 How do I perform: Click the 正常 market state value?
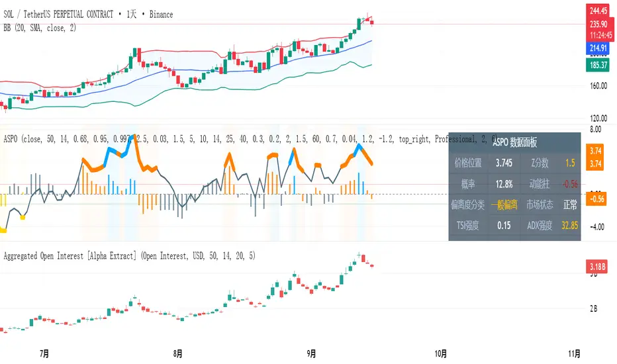(570, 205)
